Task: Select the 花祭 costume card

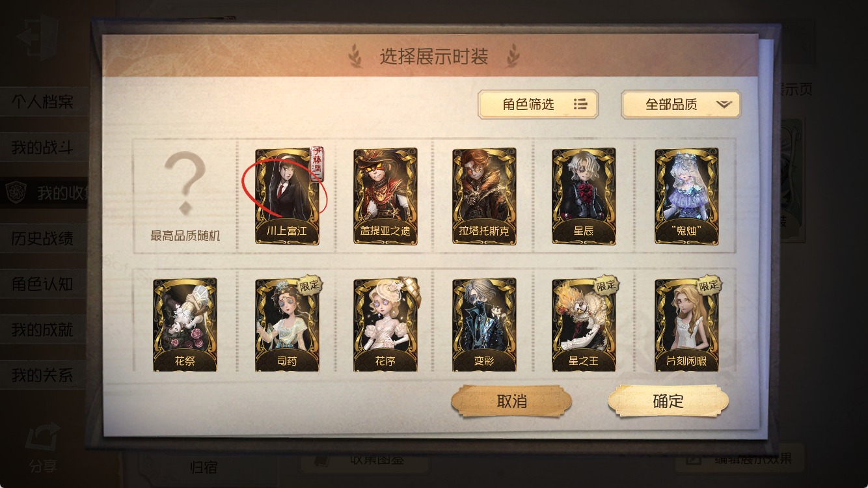Action: [185, 325]
